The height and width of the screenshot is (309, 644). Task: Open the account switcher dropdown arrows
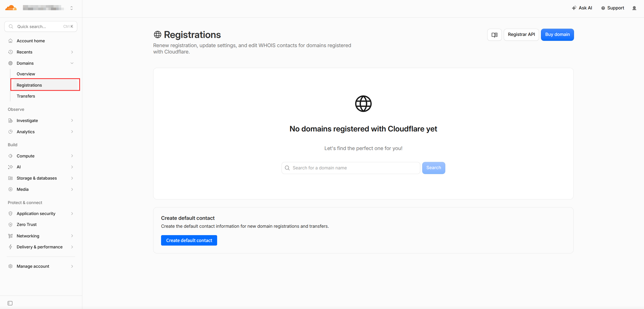72,8
